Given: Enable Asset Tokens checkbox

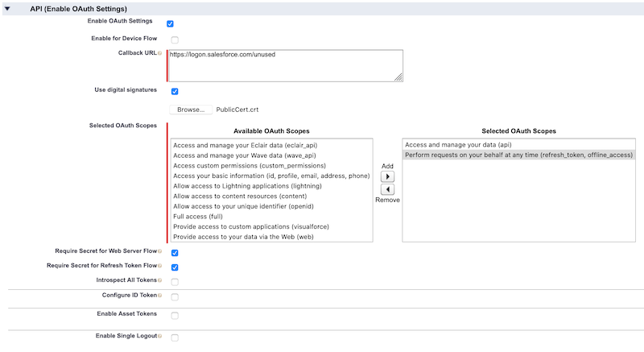Looking at the screenshot, I should [175, 315].
